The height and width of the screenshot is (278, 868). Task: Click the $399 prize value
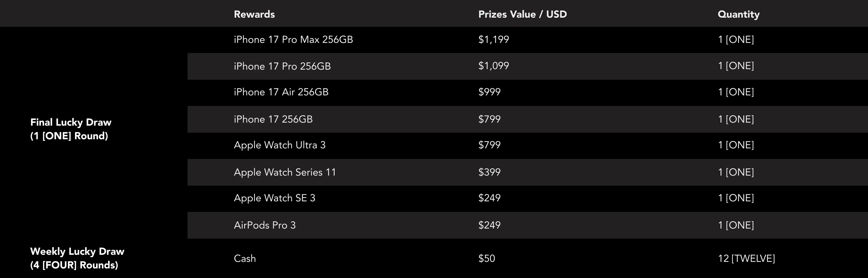tap(489, 172)
